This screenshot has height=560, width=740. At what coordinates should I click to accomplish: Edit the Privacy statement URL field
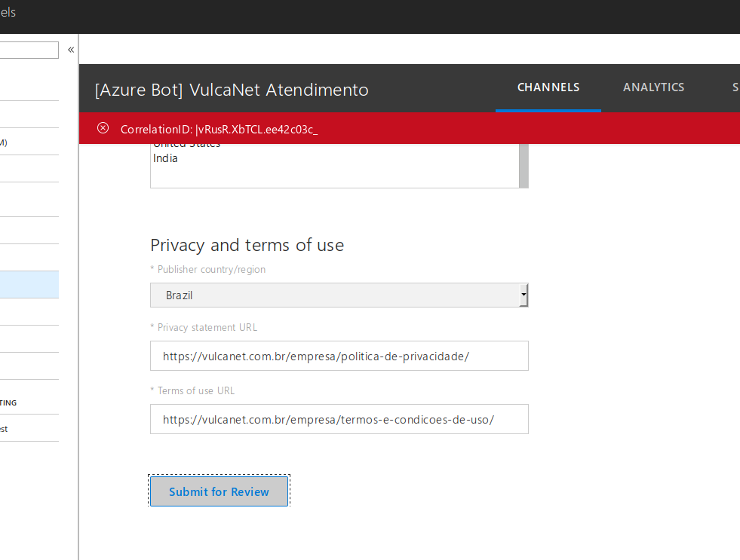(x=339, y=356)
